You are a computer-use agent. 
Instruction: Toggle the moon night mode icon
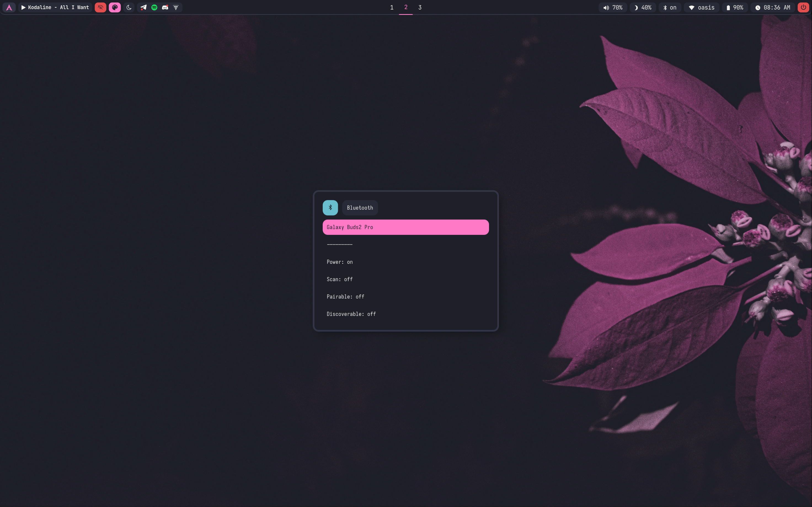(x=129, y=7)
